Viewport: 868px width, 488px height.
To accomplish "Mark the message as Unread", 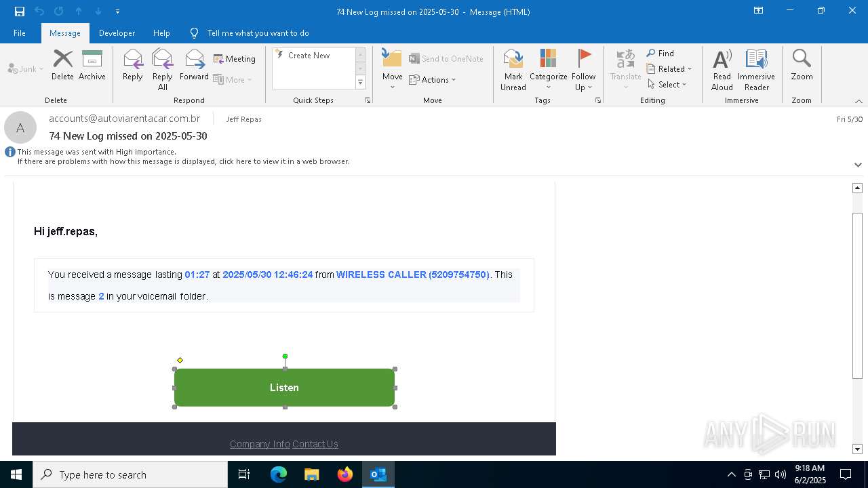I will point(513,70).
